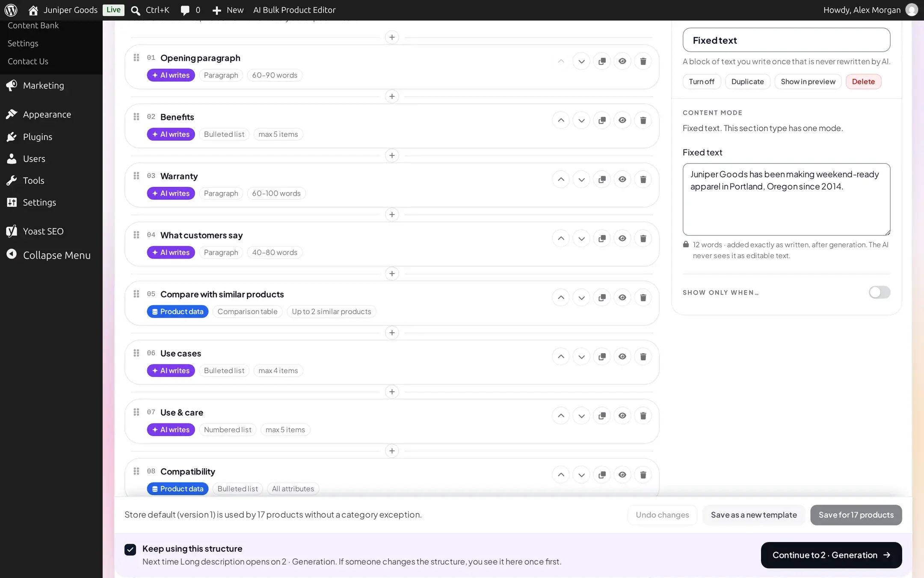Insert section below Warranty using plus
The width and height of the screenshot is (924, 578).
click(x=392, y=215)
